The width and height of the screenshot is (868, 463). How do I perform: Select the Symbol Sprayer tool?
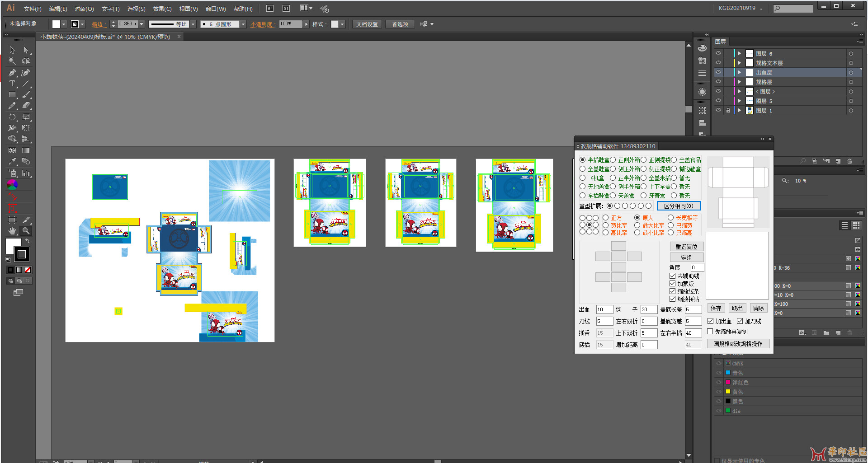12,173
